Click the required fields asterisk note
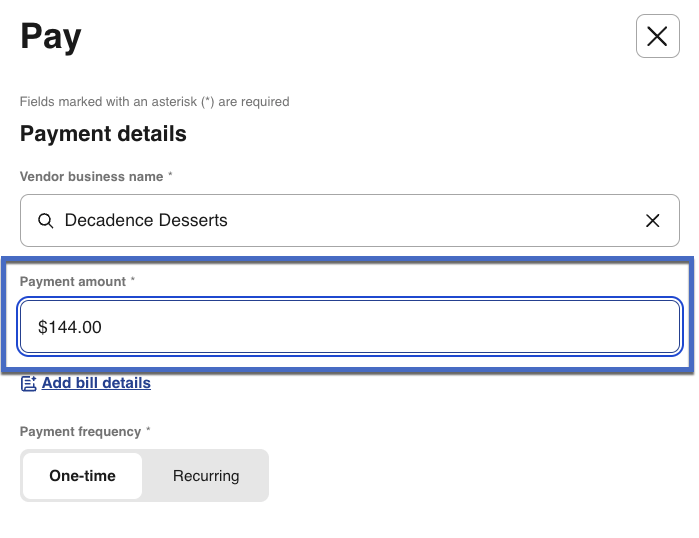The width and height of the screenshot is (699, 538). 154,102
